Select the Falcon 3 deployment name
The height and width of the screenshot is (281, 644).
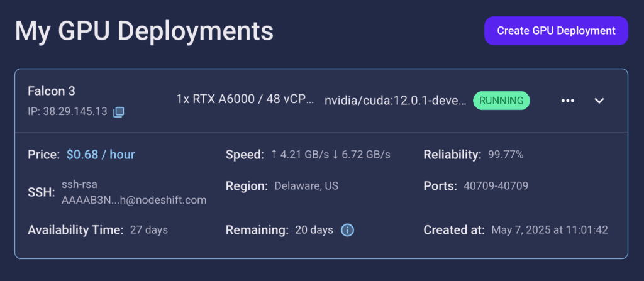coord(52,91)
